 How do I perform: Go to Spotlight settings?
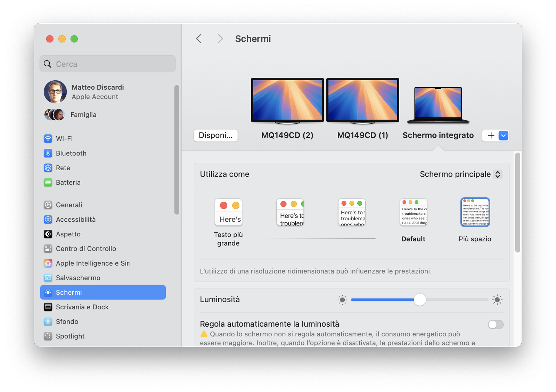click(103, 336)
